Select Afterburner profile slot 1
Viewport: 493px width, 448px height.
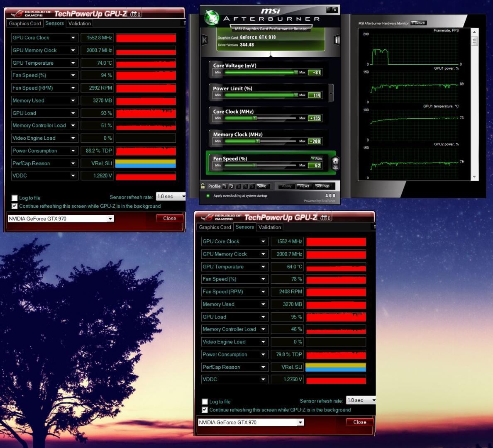(x=225, y=186)
